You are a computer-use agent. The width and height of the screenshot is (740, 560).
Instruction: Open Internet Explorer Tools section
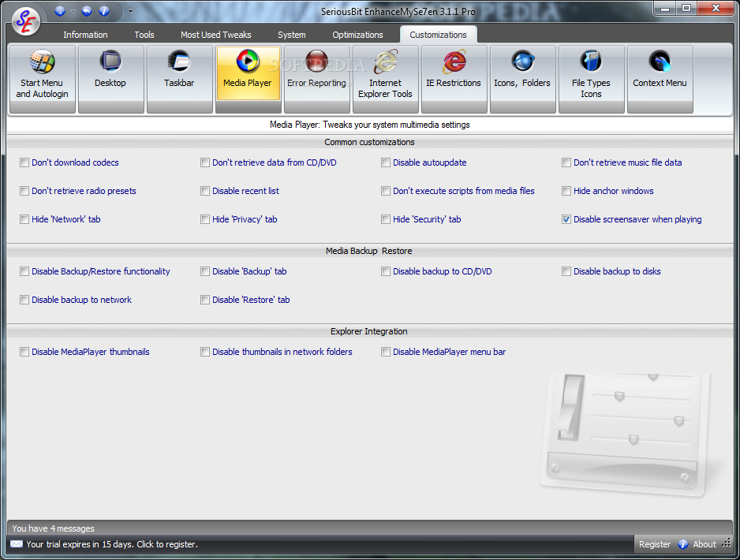385,79
